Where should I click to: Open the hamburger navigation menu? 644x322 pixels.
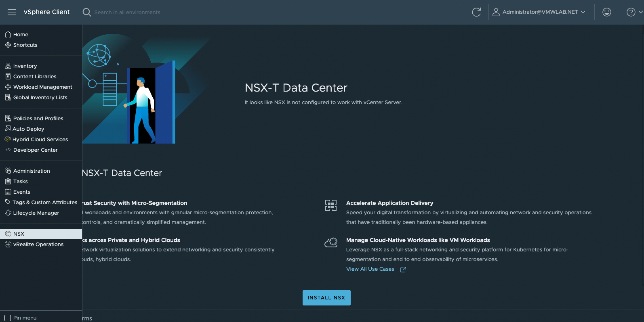point(12,12)
